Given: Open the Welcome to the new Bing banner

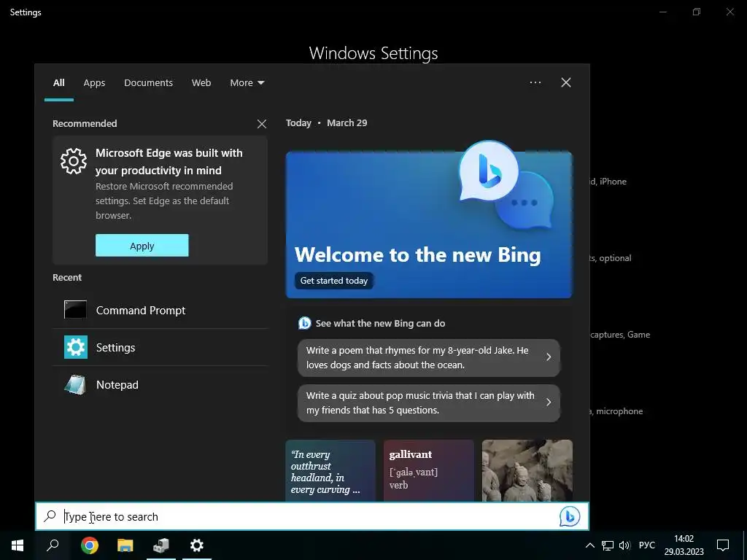Looking at the screenshot, I should (x=429, y=225).
